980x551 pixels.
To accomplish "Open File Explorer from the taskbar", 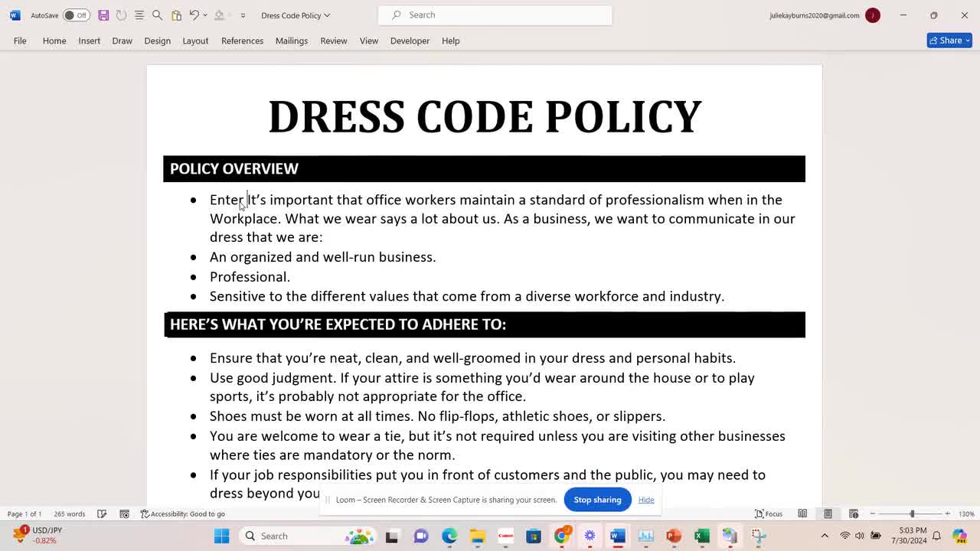I will [x=478, y=536].
